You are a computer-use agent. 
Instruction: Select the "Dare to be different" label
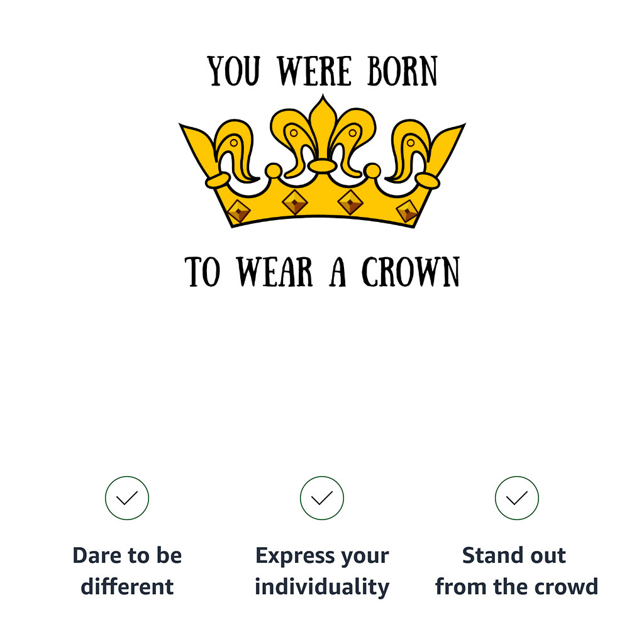point(127,571)
